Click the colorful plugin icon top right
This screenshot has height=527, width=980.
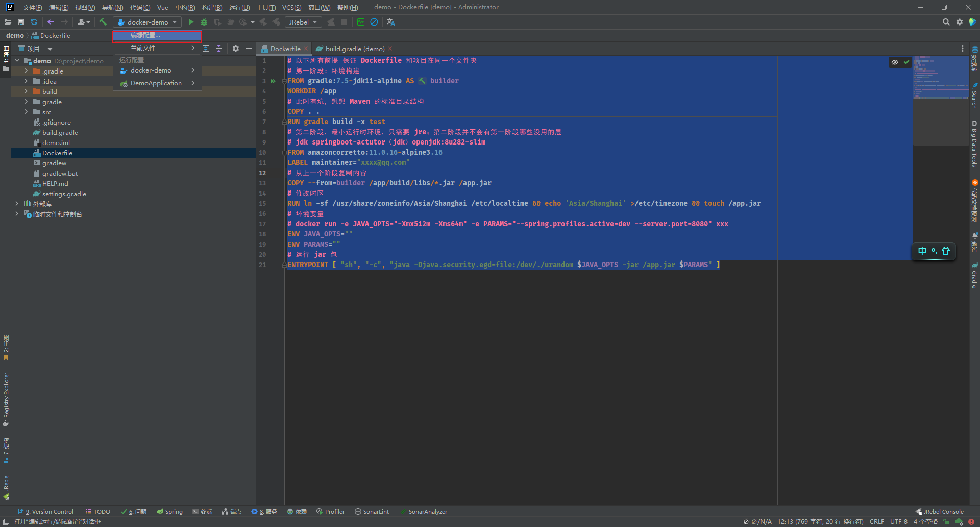973,22
